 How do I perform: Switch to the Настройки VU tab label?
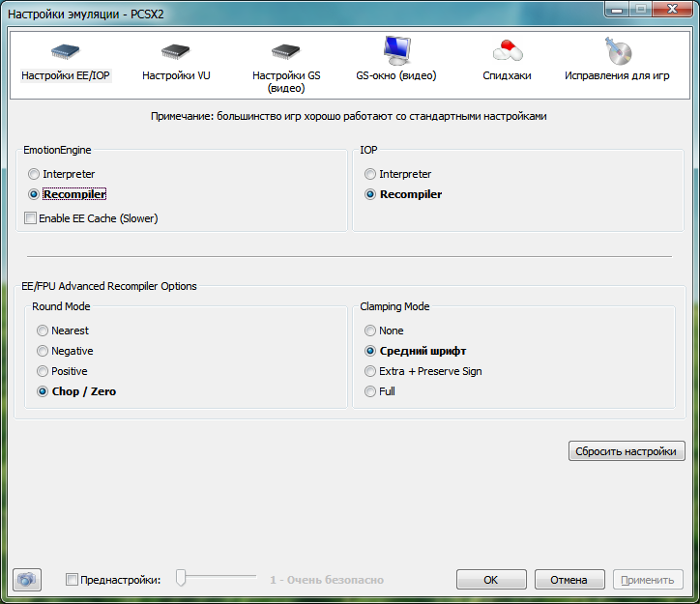176,75
